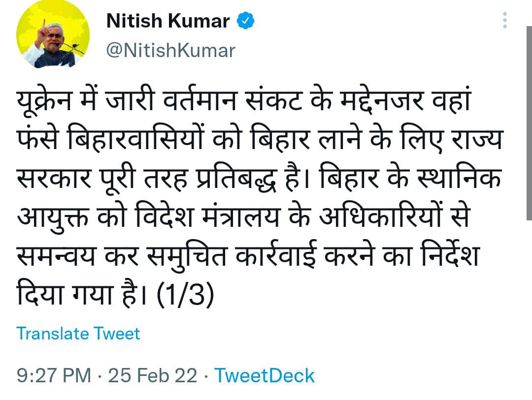Click the Translate Tweet link
The image size is (532, 400).
[x=78, y=334]
